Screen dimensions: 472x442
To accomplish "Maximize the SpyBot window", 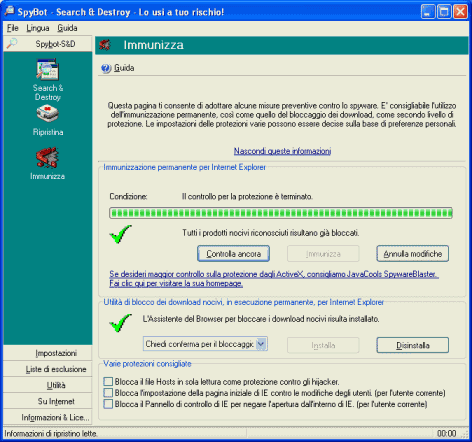I will click(x=444, y=12).
